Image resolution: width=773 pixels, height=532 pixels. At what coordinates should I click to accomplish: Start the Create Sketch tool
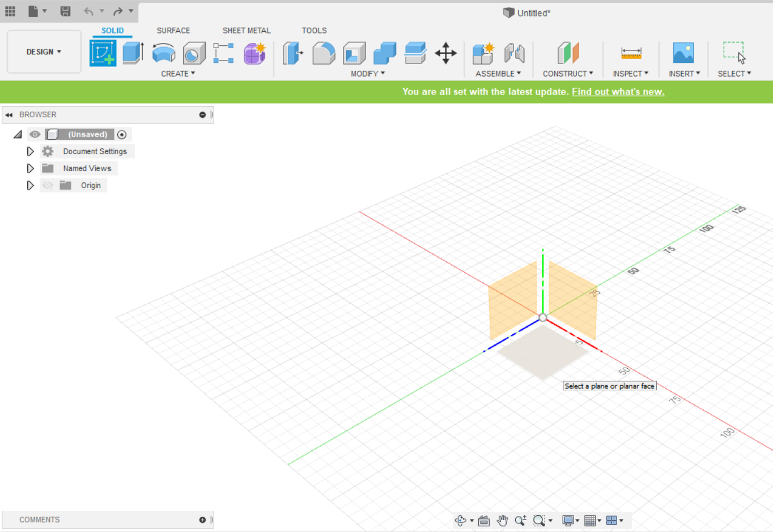point(103,53)
